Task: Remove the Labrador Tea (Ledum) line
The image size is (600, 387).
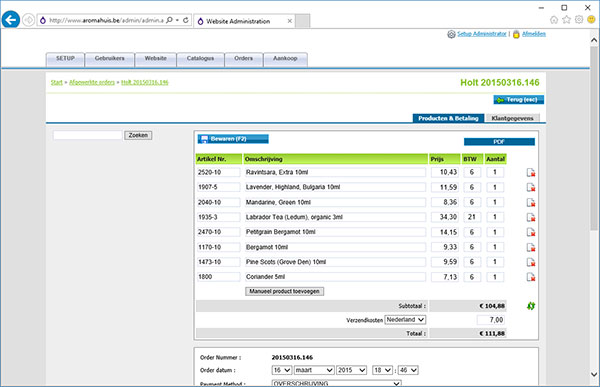Action: coord(531,217)
